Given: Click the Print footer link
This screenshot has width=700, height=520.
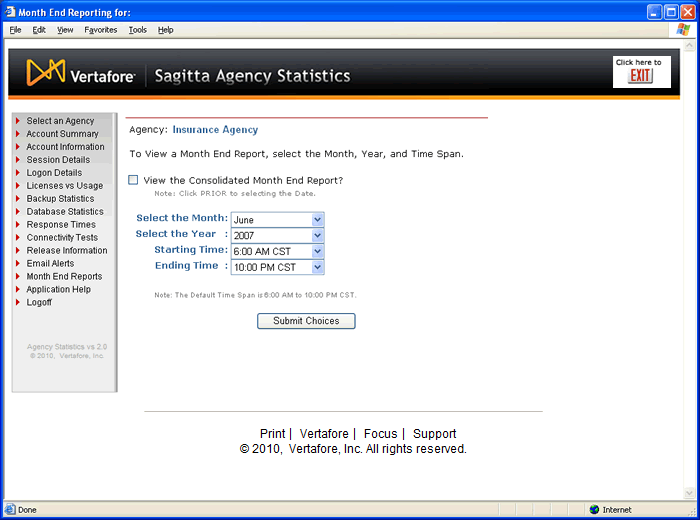Looking at the screenshot, I should click(272, 433).
